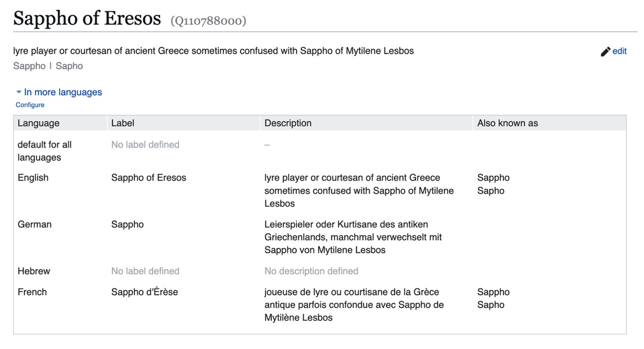Click Hebrew row's No description defined
Viewport: 644px width, 349px height.
pyautogui.click(x=311, y=271)
